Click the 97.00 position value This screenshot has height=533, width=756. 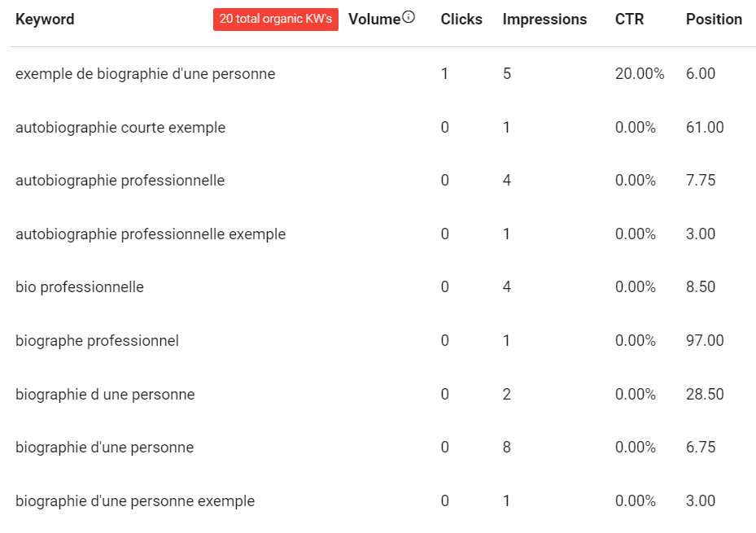click(705, 340)
